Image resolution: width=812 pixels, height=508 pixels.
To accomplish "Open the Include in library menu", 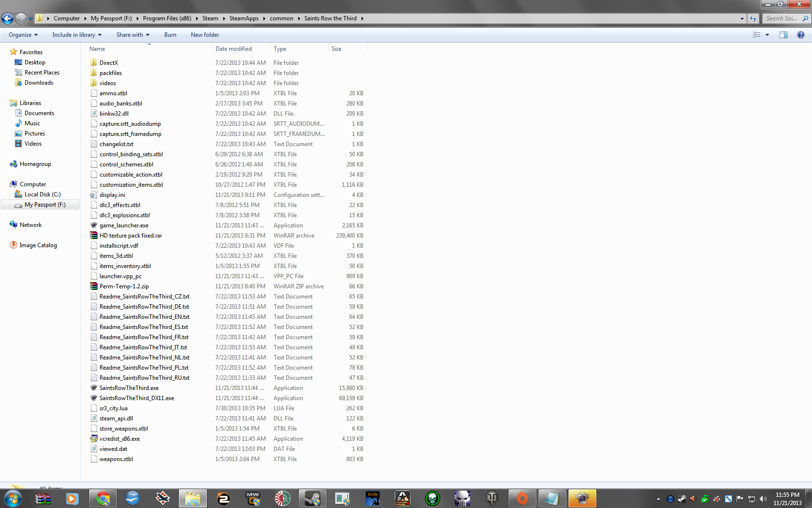I will coord(77,35).
